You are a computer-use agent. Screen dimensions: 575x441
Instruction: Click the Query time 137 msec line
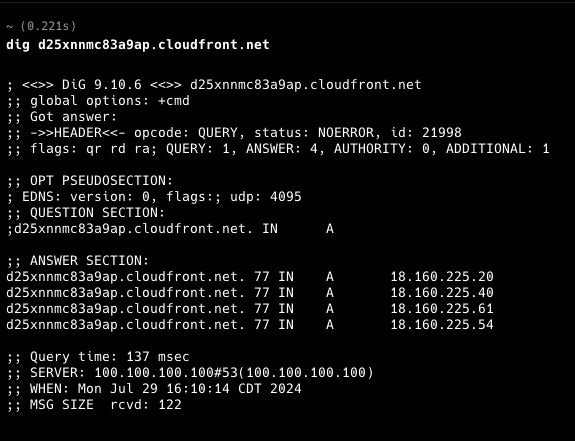click(98, 357)
